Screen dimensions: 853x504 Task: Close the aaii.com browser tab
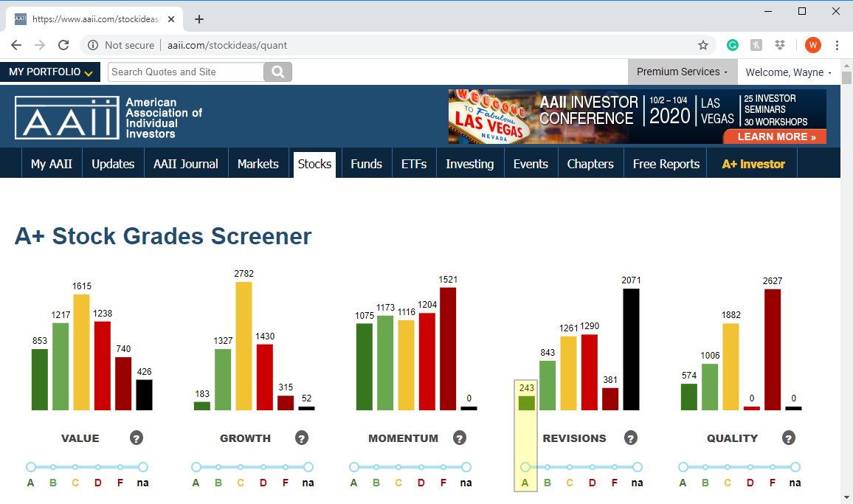(170, 19)
